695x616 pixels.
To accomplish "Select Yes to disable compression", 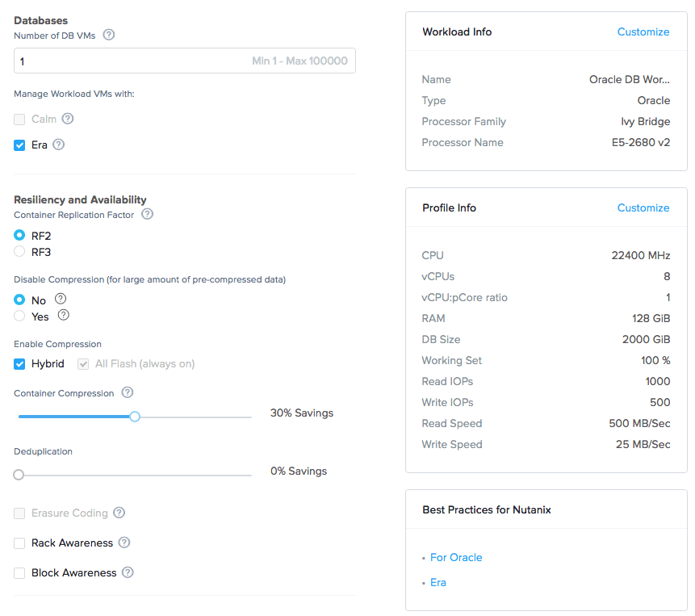I will click(x=19, y=316).
